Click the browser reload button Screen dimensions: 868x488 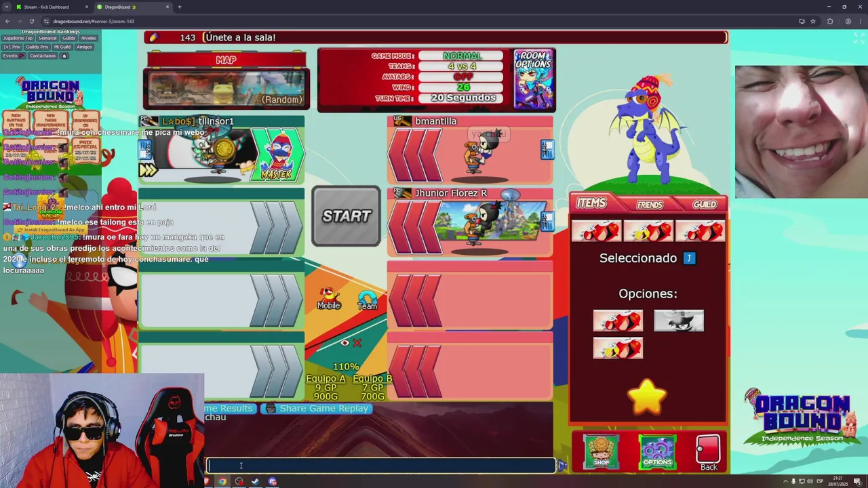[31, 21]
